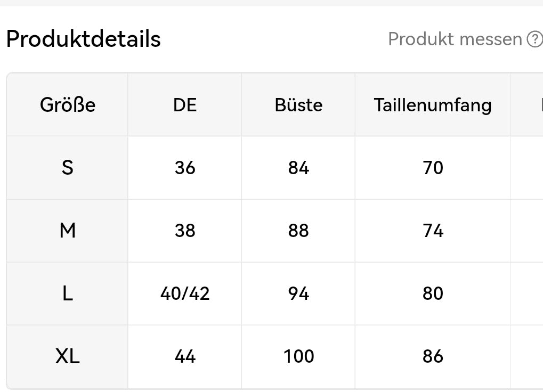The width and height of the screenshot is (543, 392).
Task: Click the waist value 74 for size M
Action: click(433, 230)
